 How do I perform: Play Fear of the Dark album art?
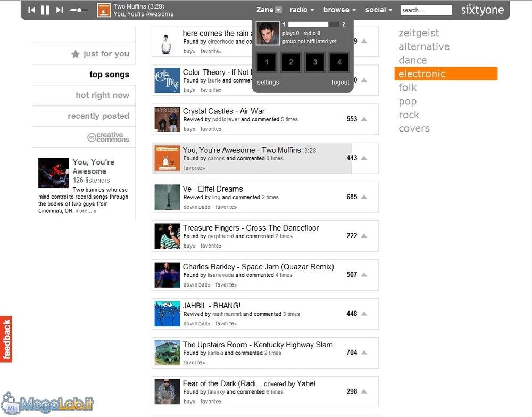click(x=167, y=391)
